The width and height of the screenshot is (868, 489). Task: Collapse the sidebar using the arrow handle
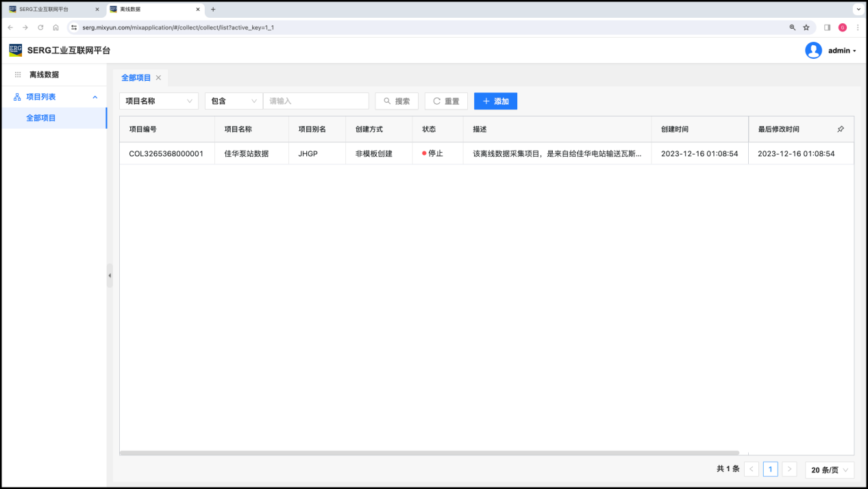click(110, 275)
